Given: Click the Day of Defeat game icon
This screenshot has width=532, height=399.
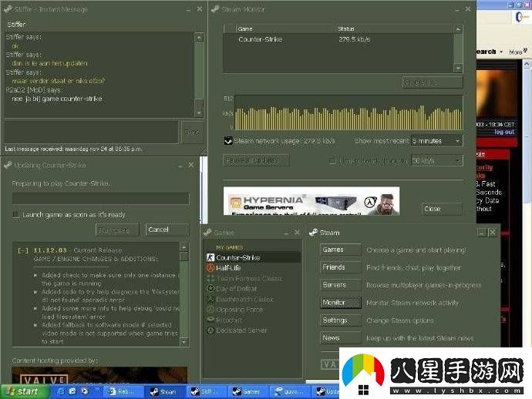Looking at the screenshot, I should click(x=210, y=289).
